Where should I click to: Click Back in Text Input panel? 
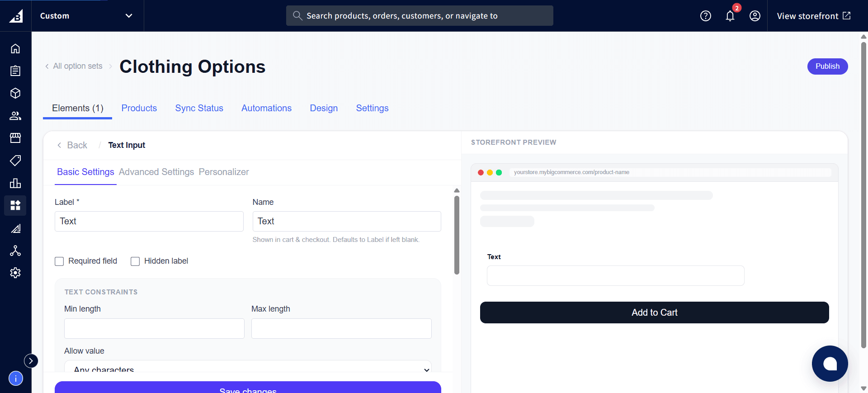point(72,145)
